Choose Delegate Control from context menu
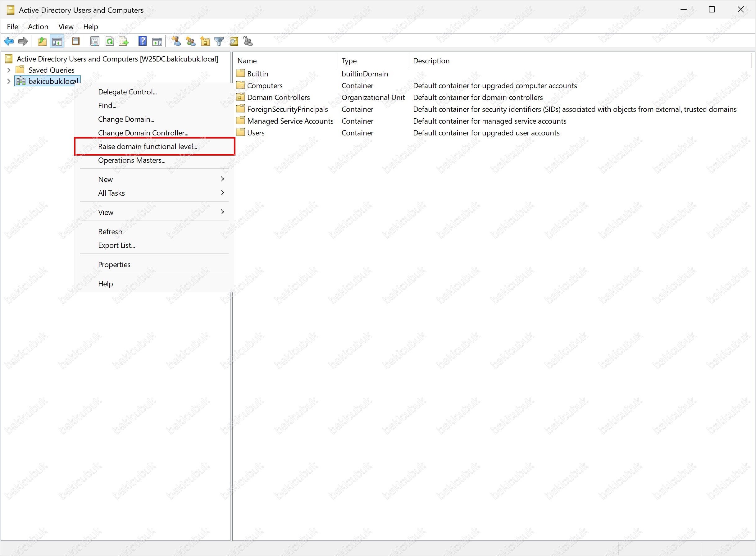The height and width of the screenshot is (556, 756). coord(154,92)
